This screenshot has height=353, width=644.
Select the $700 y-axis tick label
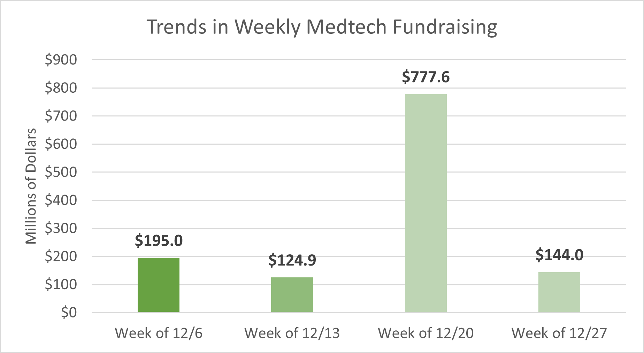tap(61, 116)
